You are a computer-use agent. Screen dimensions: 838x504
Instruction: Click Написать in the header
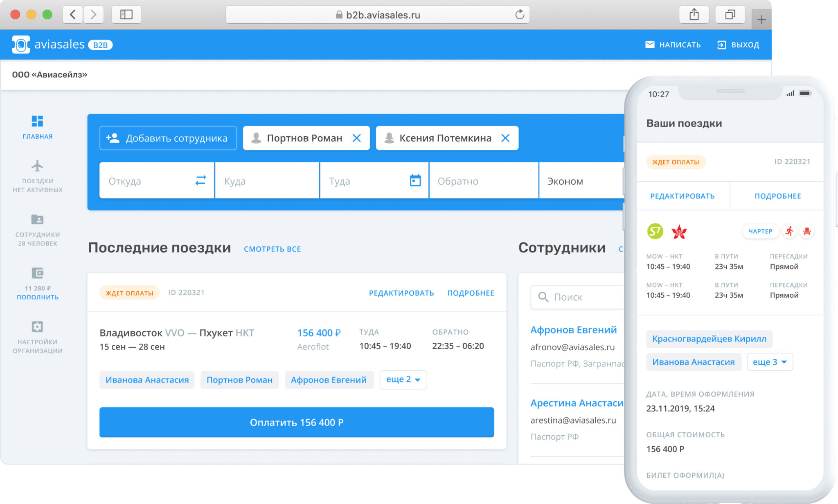click(x=673, y=45)
